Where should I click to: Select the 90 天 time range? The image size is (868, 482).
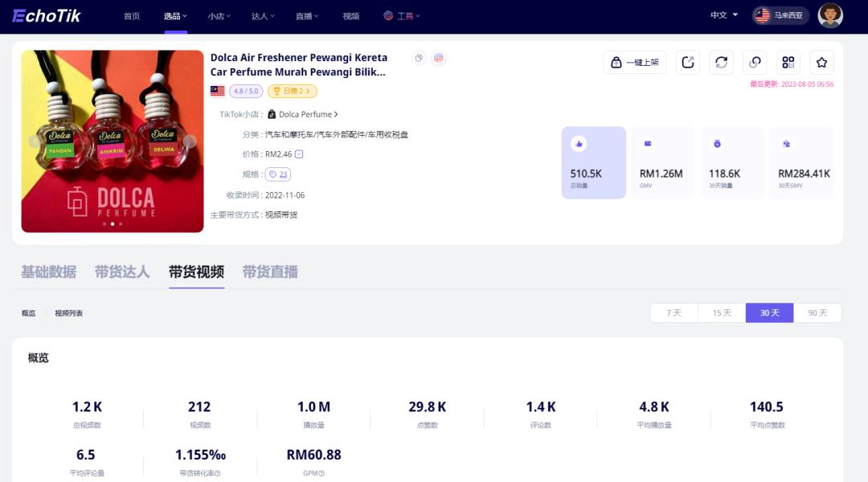click(x=817, y=312)
